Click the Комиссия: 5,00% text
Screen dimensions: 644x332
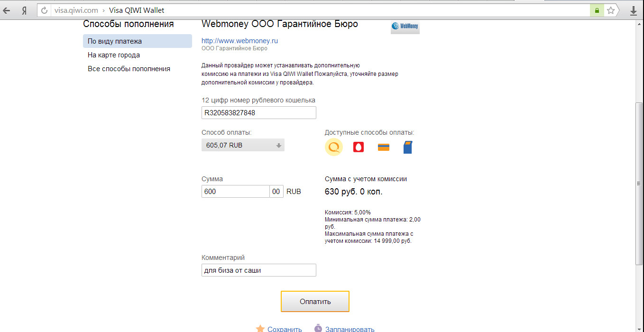click(x=348, y=212)
